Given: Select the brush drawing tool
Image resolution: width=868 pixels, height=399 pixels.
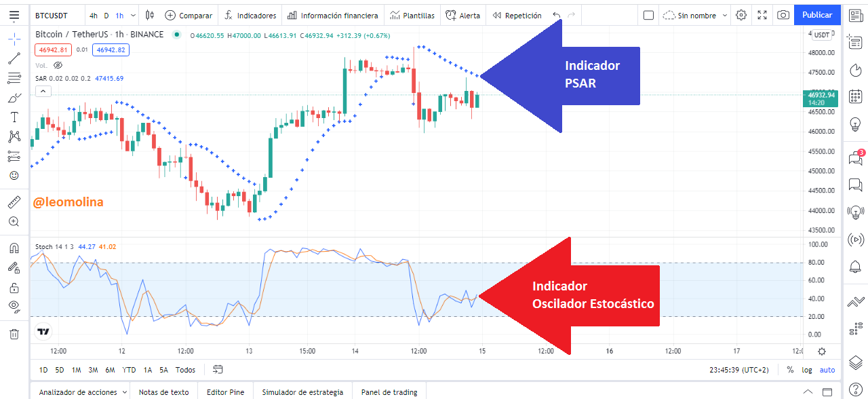Looking at the screenshot, I should pos(14,98).
